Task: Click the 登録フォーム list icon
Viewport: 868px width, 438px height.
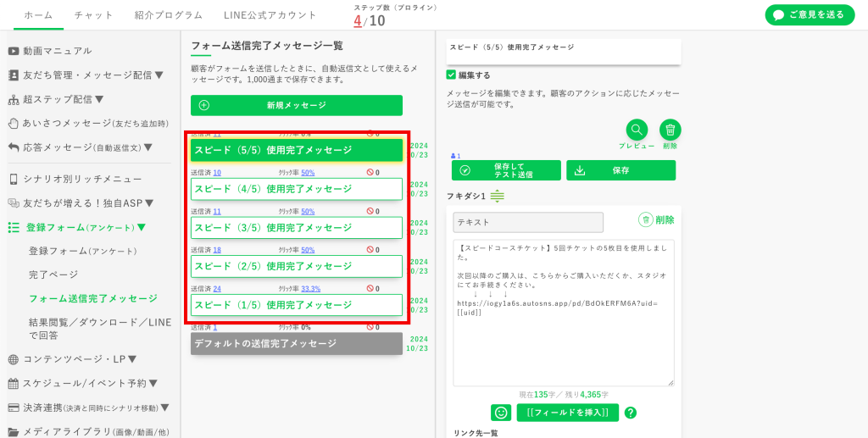Action: (14, 227)
